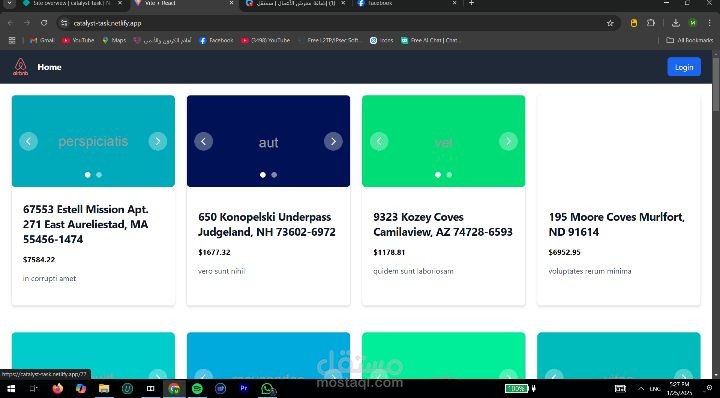Open the apps grid in bookmarks bar
Viewport: 720px width, 398px height.
(12, 40)
